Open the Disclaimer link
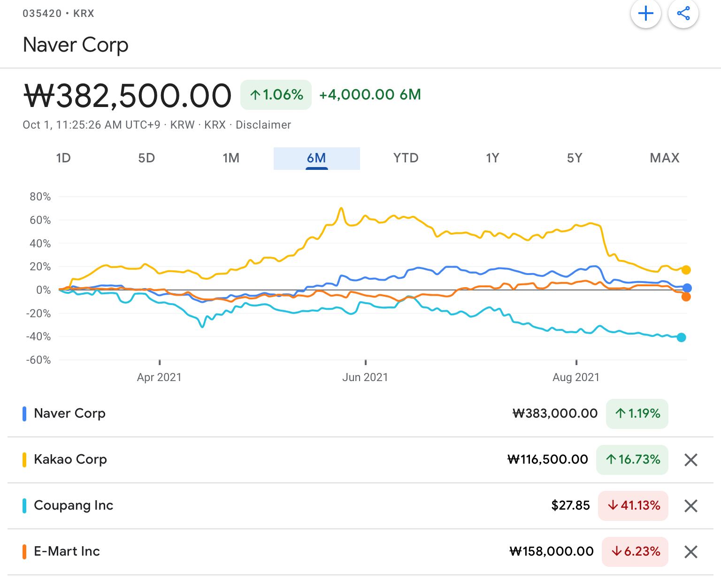The image size is (721, 588). 263,125
